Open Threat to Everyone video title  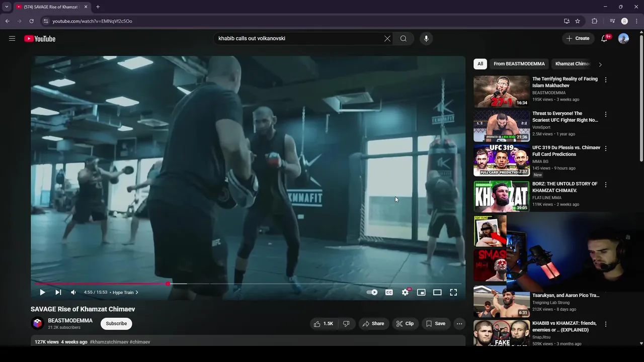click(565, 117)
